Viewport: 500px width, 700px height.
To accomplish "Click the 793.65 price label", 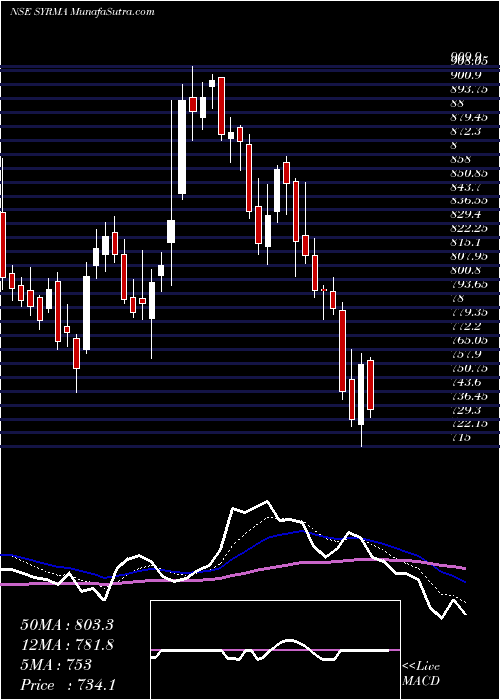I will [468, 284].
